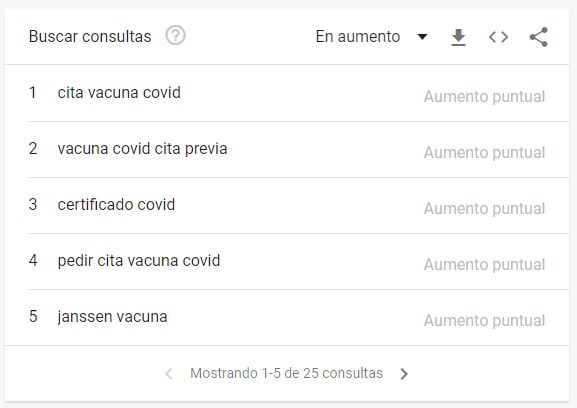Go to previous page of consultas
This screenshot has height=408, width=577.
(x=169, y=374)
